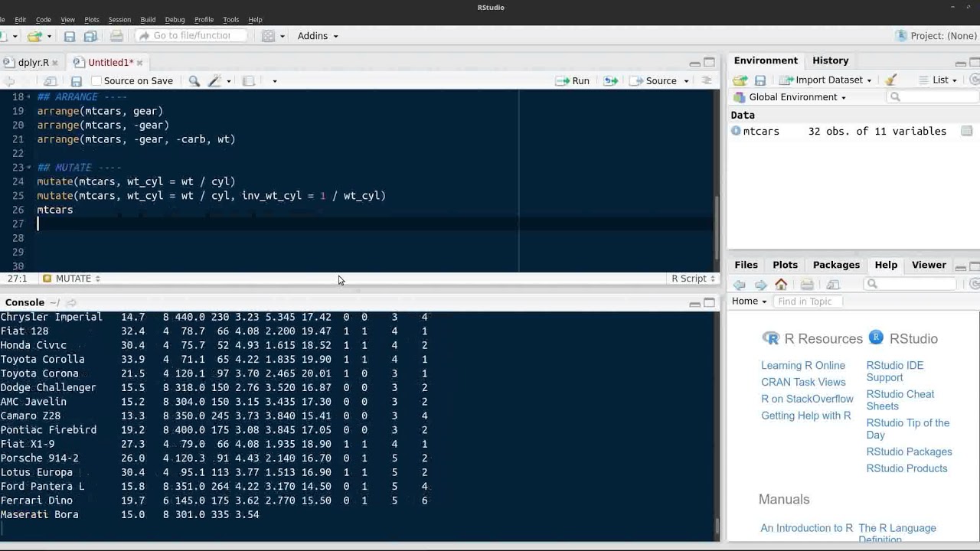Open an existing file with the toolbar folder icon
980x551 pixels.
click(34, 36)
